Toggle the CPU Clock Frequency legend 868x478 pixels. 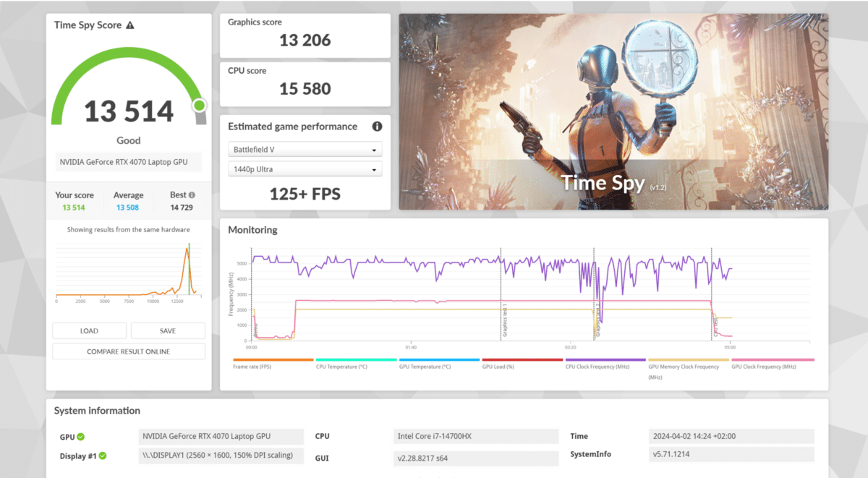point(605,364)
